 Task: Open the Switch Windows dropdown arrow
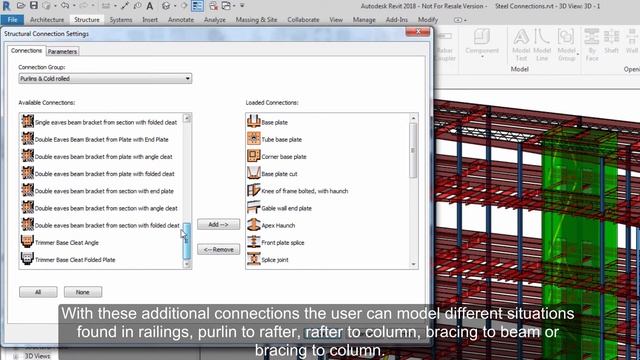[x=234, y=6]
